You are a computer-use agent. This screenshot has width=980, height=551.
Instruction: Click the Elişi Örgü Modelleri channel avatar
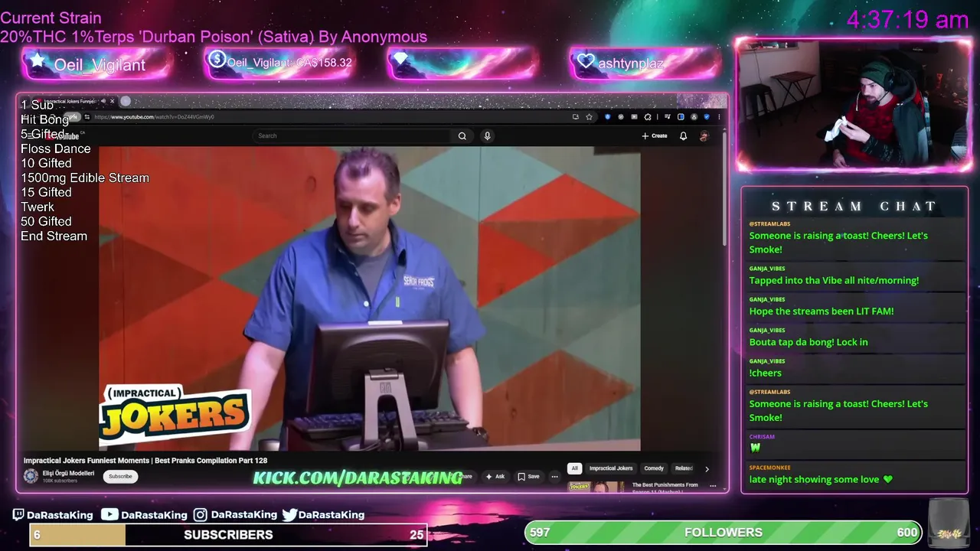point(31,476)
